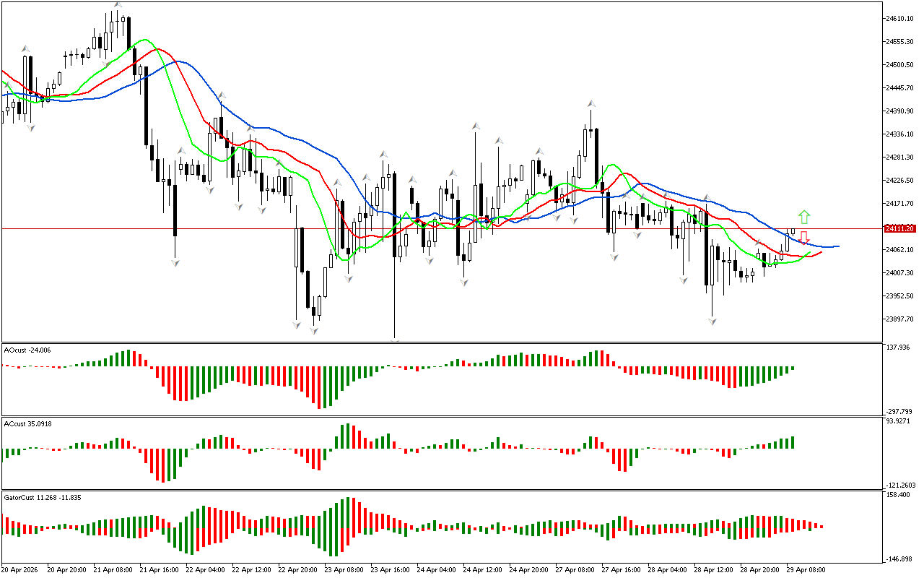924x578 pixels.
Task: Click the 24610.10 price axis label
Action: 899,18
